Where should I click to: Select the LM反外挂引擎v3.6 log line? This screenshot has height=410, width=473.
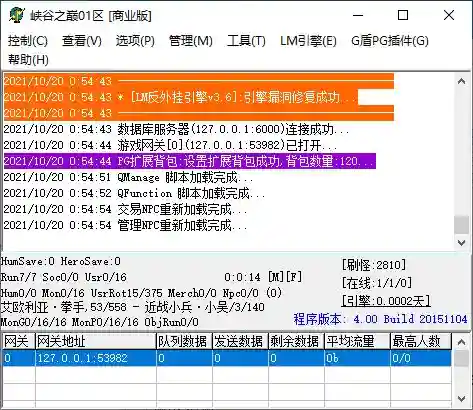click(181, 97)
